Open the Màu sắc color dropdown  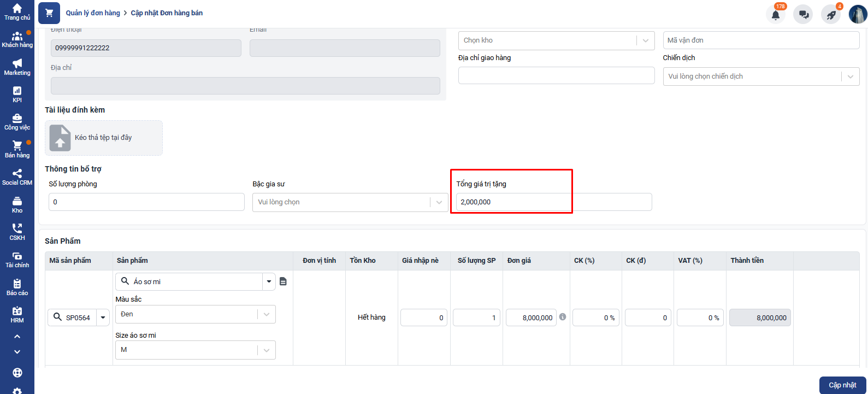coord(266,314)
